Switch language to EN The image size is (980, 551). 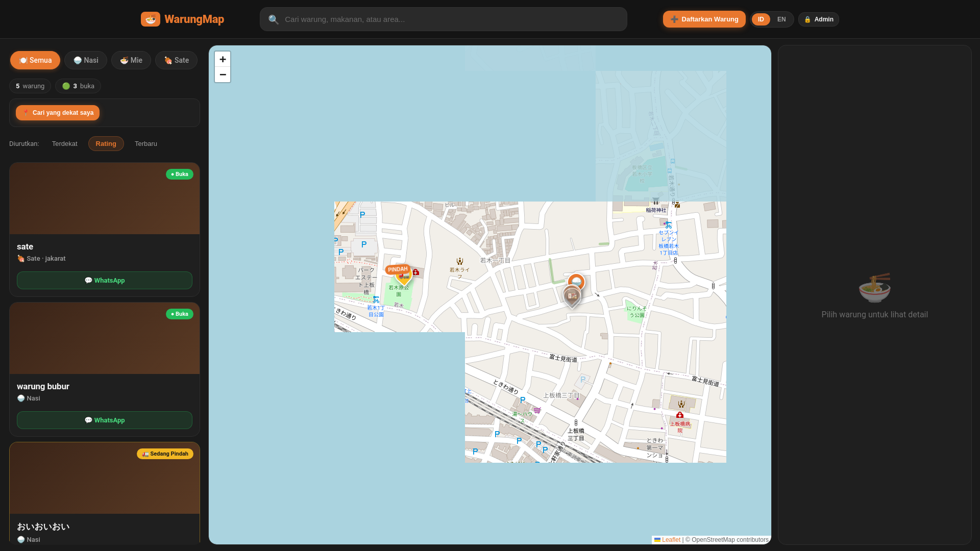781,19
